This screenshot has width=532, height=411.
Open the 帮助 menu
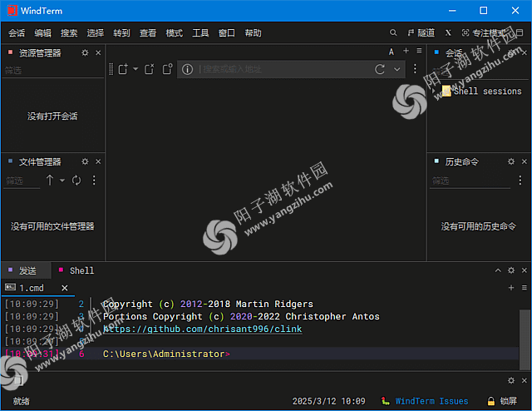(253, 33)
